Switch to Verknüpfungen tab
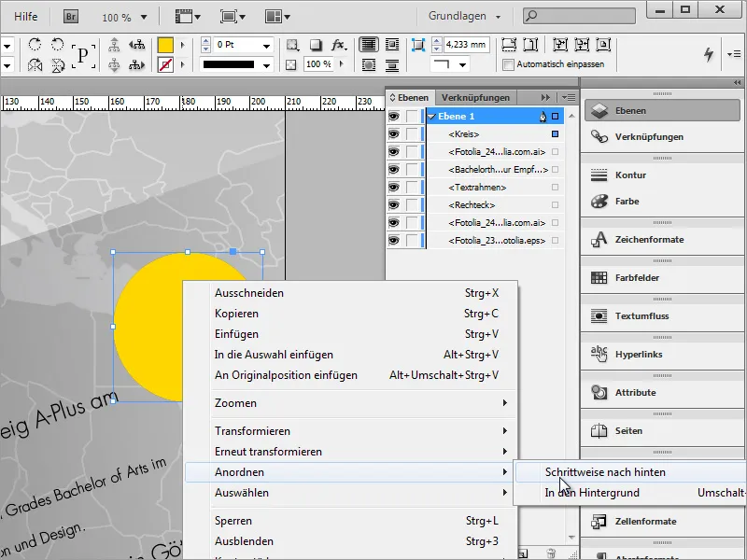The height and width of the screenshot is (560, 747). pyautogui.click(x=475, y=98)
